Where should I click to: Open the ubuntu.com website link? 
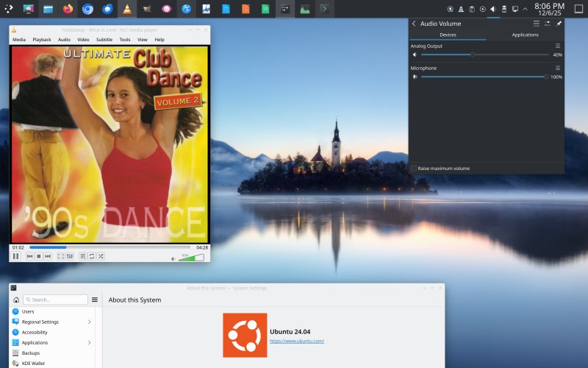coord(297,341)
